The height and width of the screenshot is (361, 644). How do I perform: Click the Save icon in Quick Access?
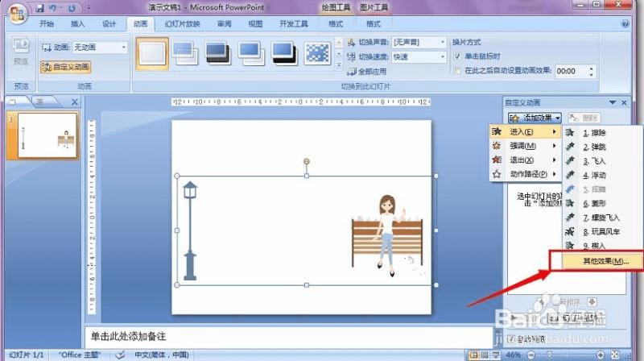coord(39,8)
